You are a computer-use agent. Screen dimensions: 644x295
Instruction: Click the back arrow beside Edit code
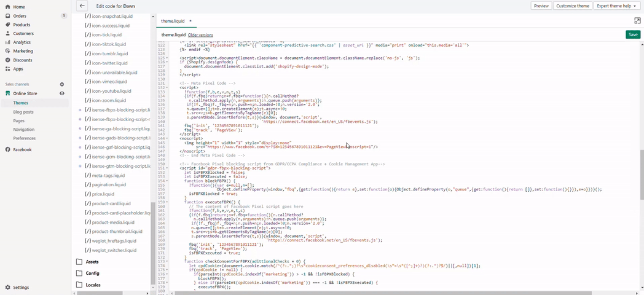pyautogui.click(x=82, y=6)
